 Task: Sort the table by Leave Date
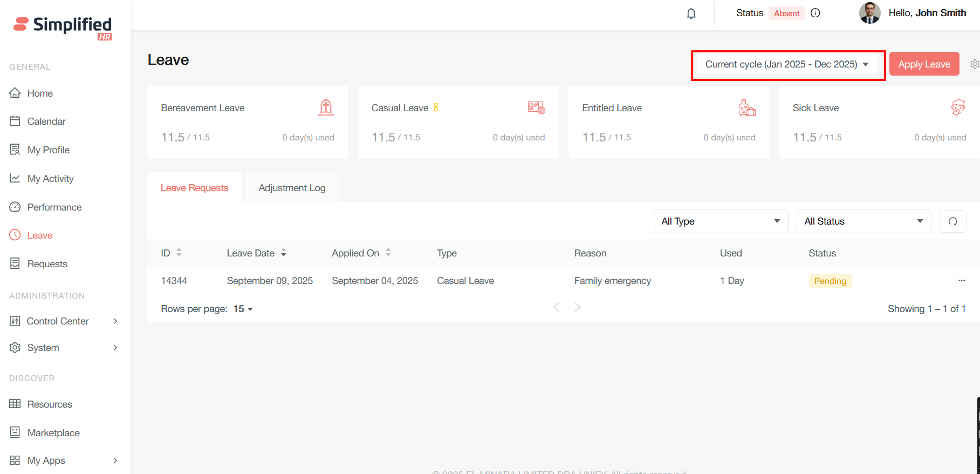point(283,253)
